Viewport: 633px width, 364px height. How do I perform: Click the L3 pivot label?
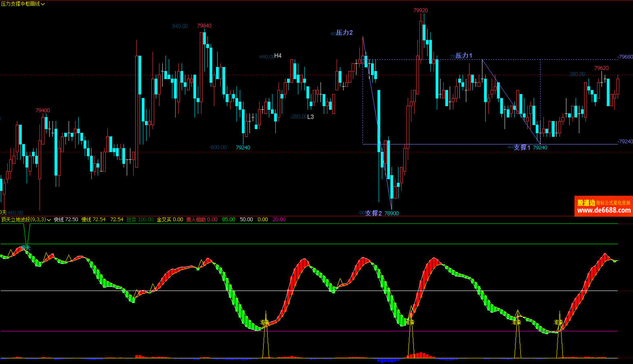click(310, 117)
